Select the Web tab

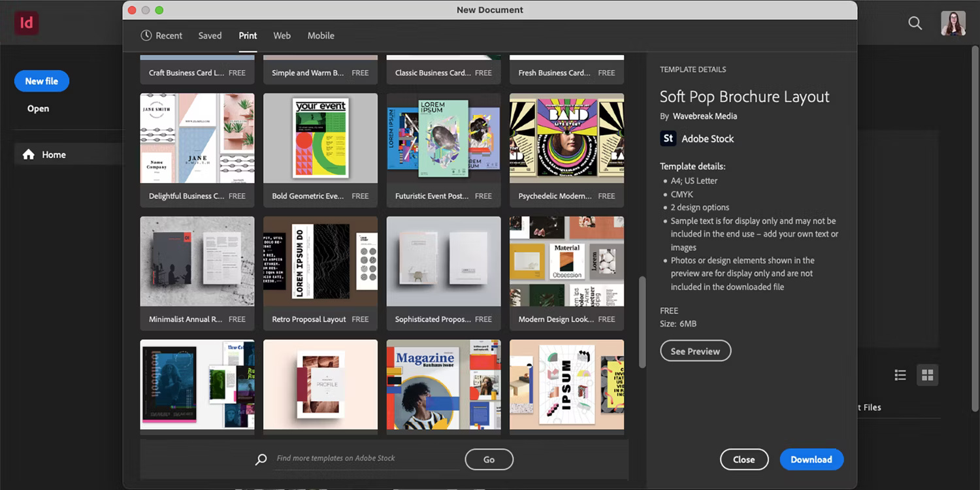(x=282, y=36)
